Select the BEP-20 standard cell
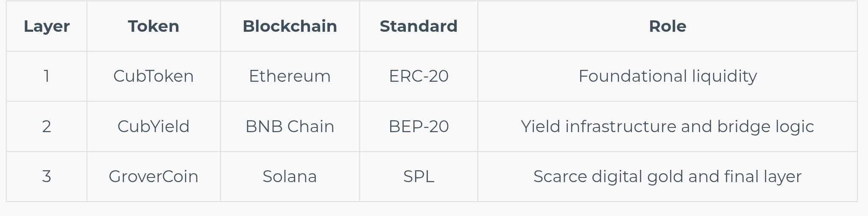868x216 pixels. (419, 127)
